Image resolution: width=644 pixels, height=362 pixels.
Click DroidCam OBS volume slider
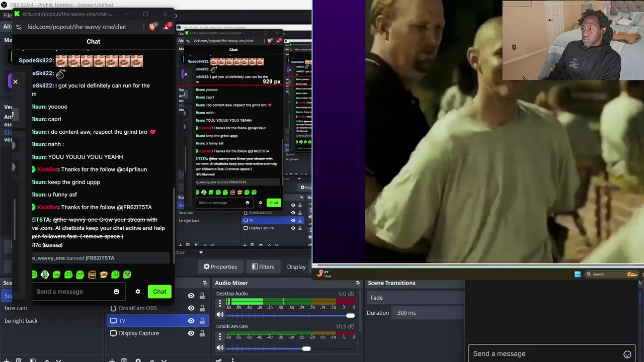coord(290,348)
